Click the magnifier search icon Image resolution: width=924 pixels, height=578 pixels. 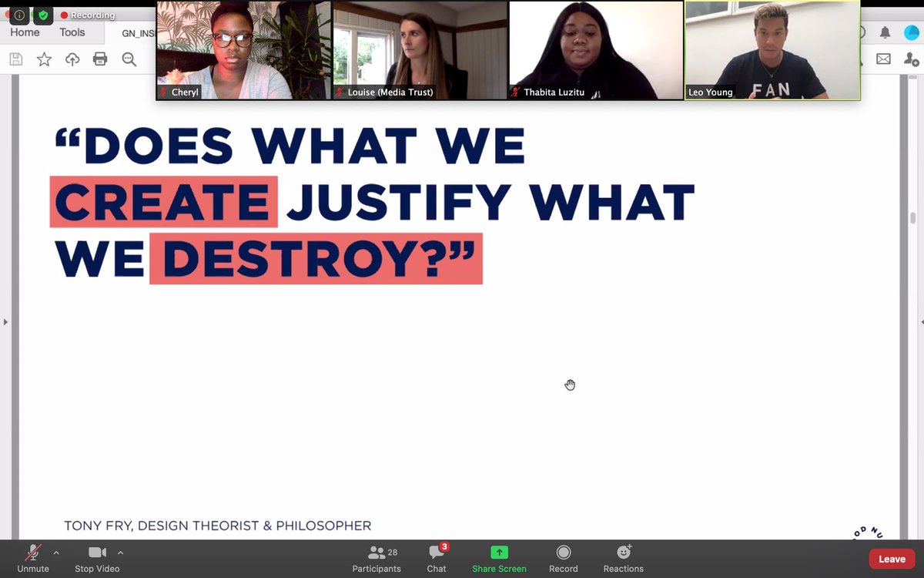(x=129, y=59)
